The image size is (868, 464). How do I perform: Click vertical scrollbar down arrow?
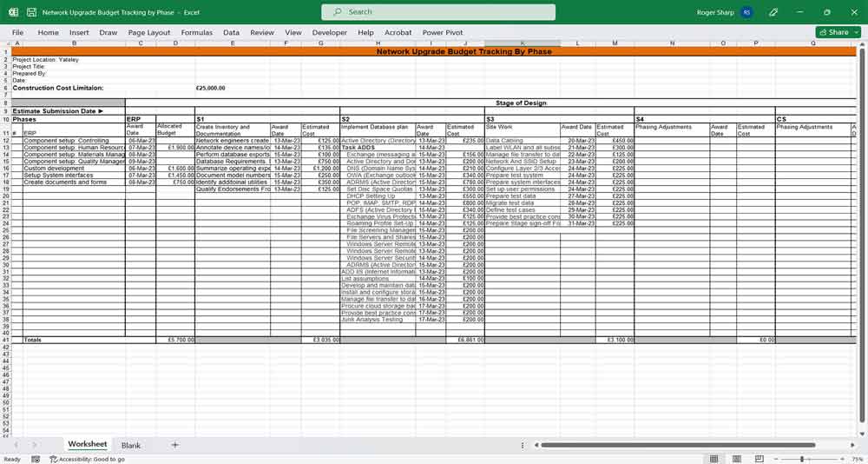[x=862, y=434]
